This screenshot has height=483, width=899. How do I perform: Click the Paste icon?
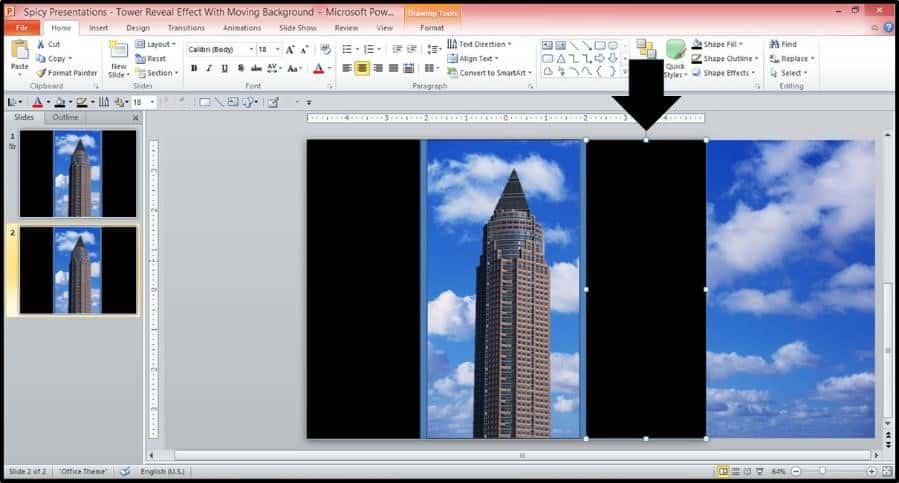[x=19, y=50]
